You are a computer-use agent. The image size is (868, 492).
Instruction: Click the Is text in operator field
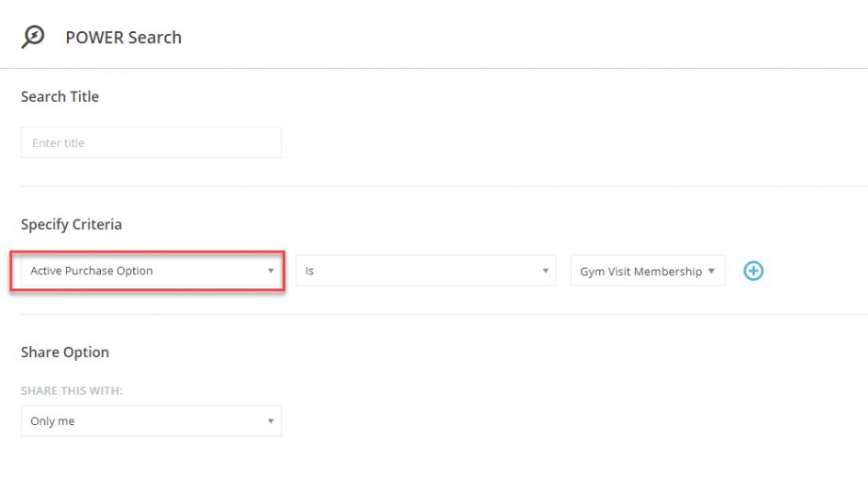click(309, 271)
